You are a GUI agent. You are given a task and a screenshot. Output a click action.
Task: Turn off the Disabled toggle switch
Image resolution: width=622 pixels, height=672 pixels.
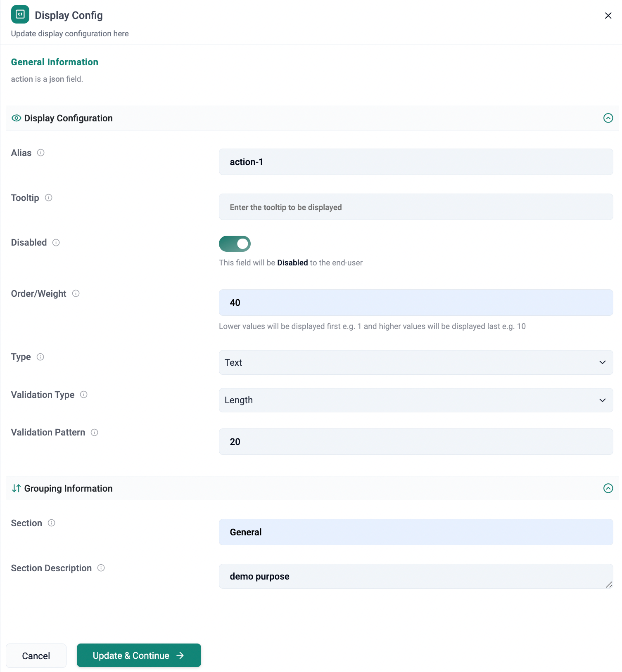(235, 244)
